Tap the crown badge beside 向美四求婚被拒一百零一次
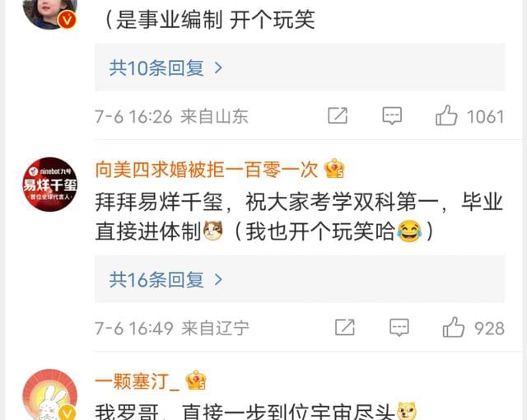 (x=334, y=168)
